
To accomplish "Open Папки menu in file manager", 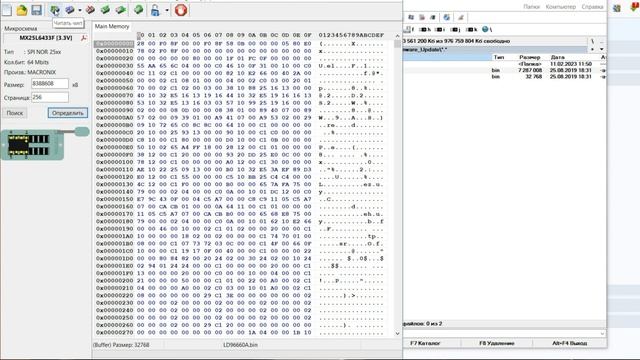I will (x=531, y=7).
